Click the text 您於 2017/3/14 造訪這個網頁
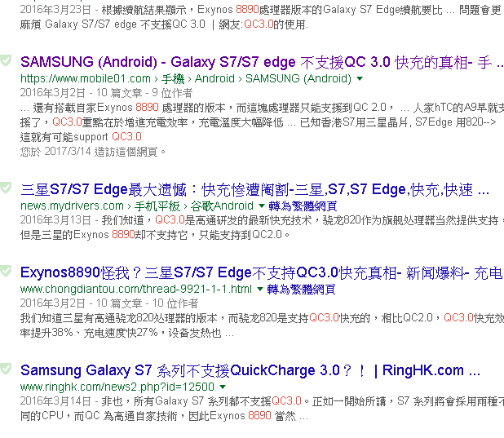 93,152
